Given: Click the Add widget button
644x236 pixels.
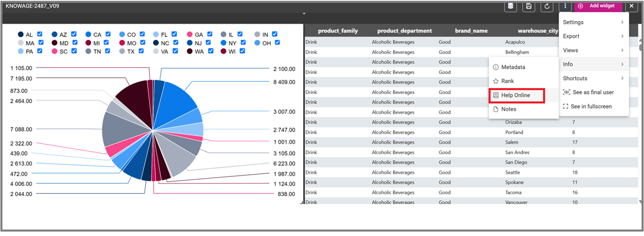Looking at the screenshot, I should coord(598,6).
